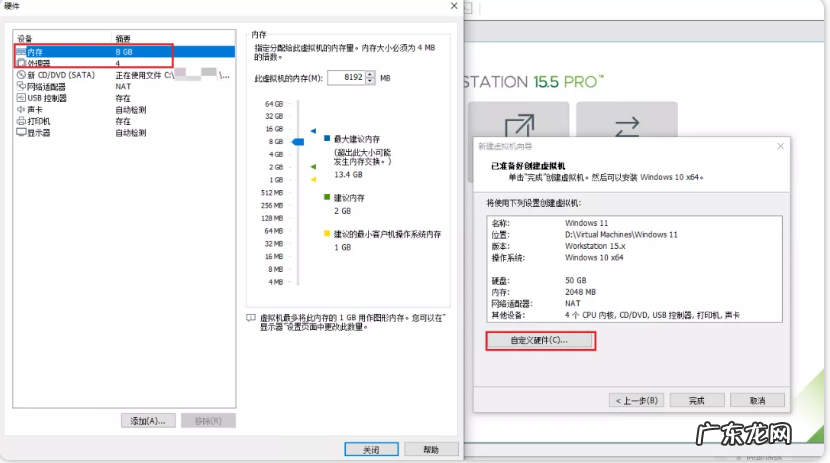Click the 添加(A)... add hardware button
This screenshot has width=830, height=463.
coord(148,421)
